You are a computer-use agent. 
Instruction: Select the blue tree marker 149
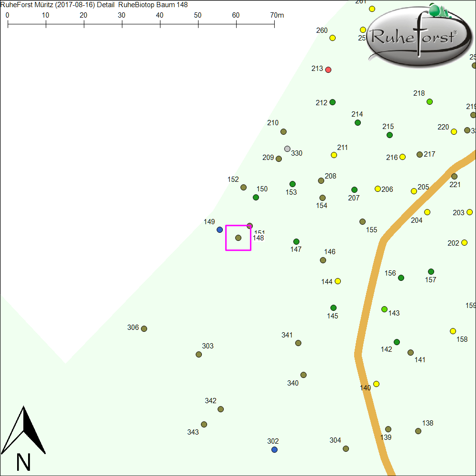(219, 229)
